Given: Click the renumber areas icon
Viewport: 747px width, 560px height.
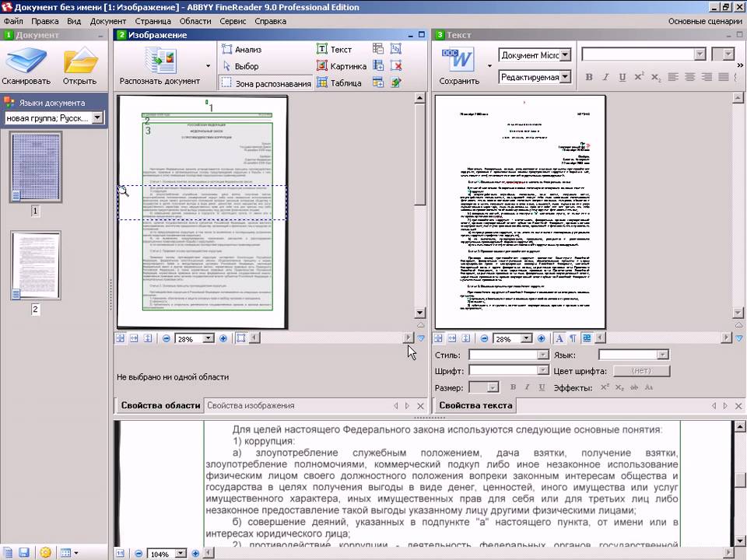Looking at the screenshot, I should pos(396,48).
